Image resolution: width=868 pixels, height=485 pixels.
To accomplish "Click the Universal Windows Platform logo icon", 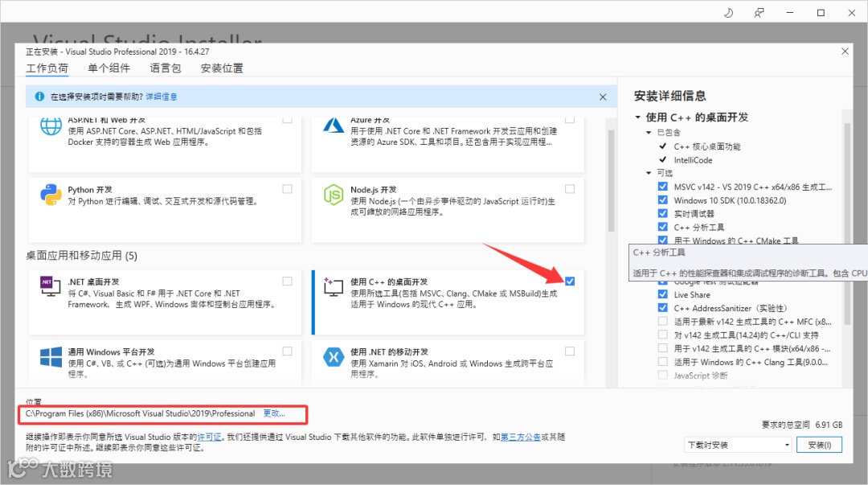I will [x=51, y=357].
